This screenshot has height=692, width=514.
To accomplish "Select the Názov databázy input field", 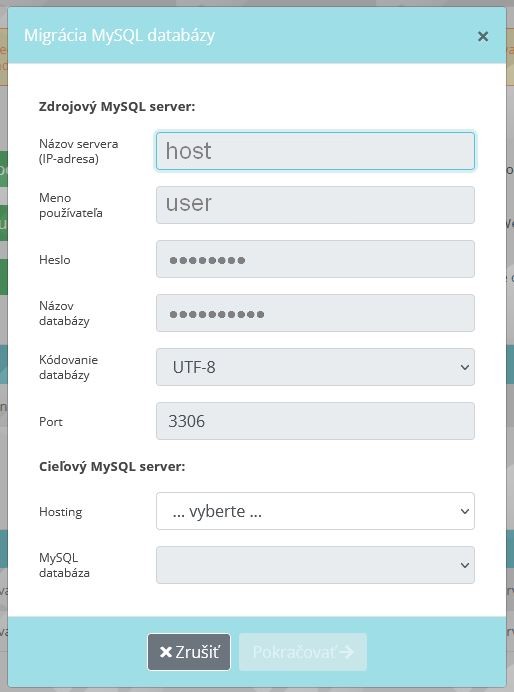I will point(315,313).
